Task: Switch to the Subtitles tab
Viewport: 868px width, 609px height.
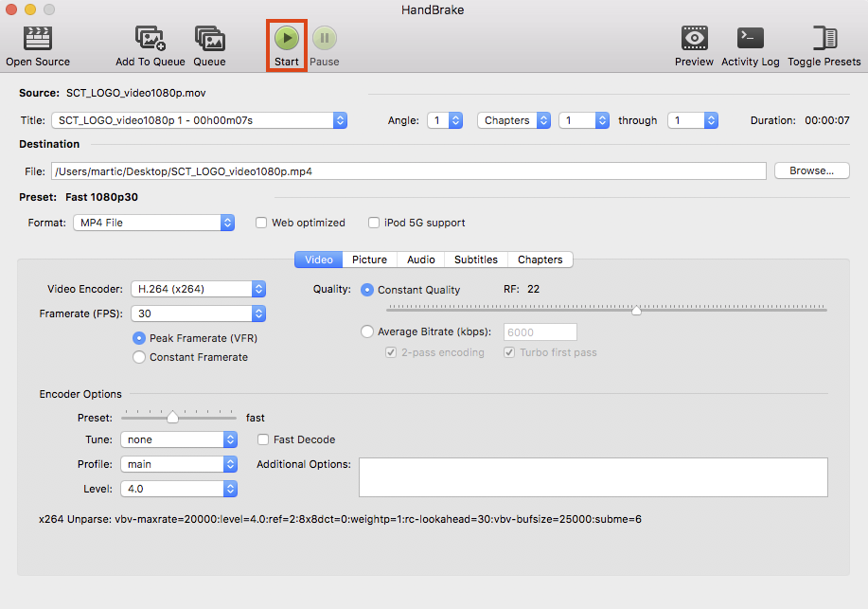Action: tap(476, 260)
